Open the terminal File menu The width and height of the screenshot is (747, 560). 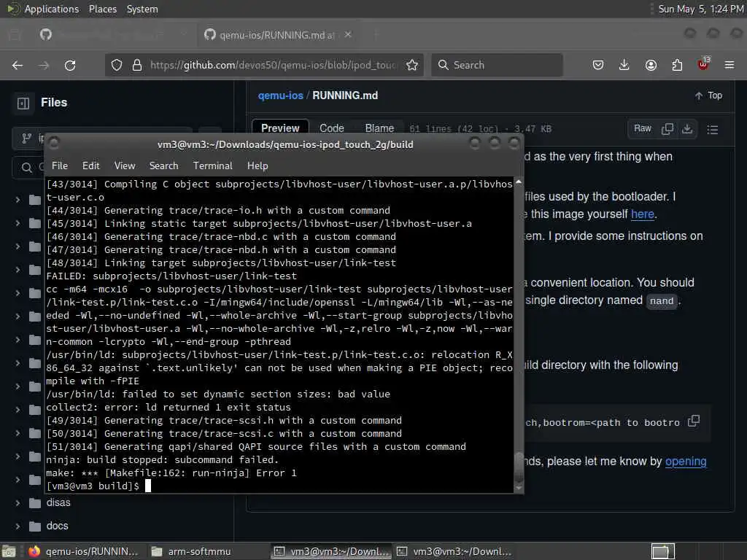click(x=60, y=166)
